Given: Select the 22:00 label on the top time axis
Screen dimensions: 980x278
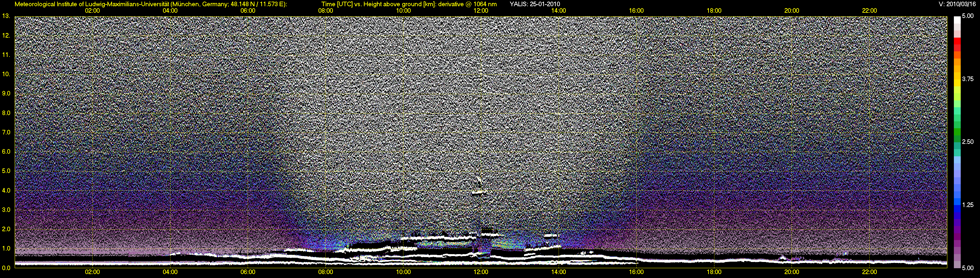Looking at the screenshot, I should click(x=870, y=11).
